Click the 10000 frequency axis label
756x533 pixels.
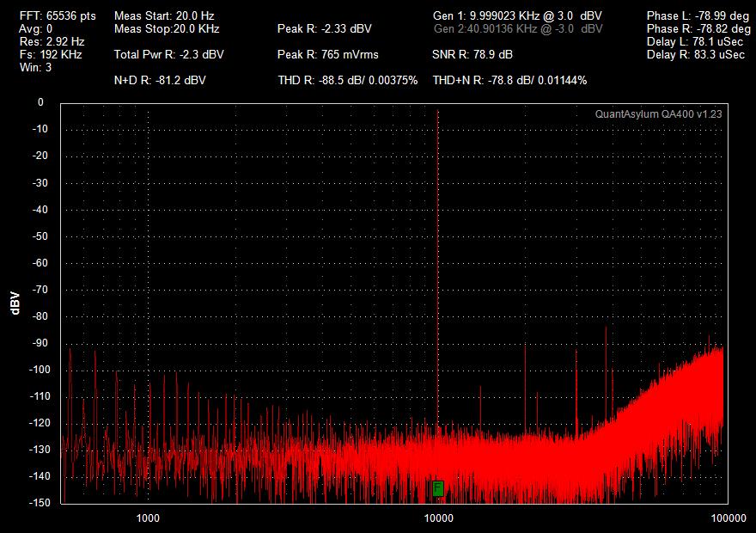point(438,518)
